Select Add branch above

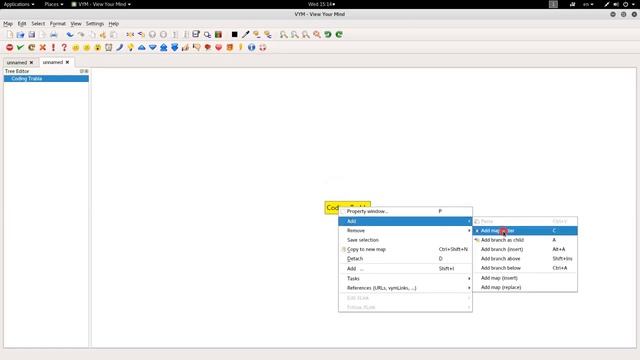click(x=525, y=259)
